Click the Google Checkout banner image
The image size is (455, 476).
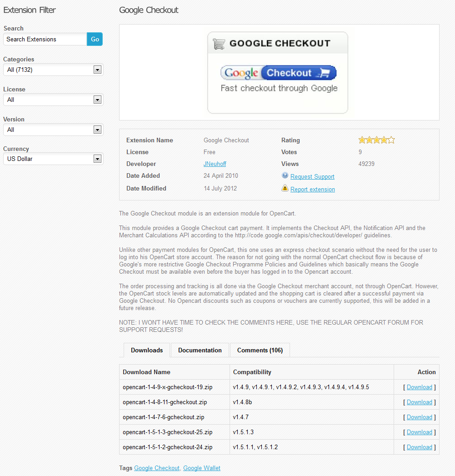pyautogui.click(x=278, y=72)
